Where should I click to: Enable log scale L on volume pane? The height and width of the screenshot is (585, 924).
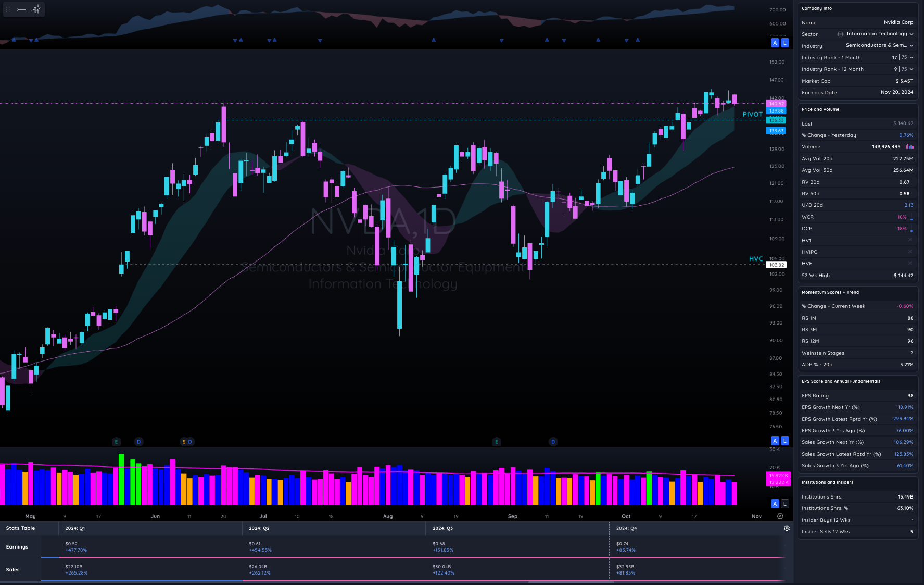(x=785, y=504)
